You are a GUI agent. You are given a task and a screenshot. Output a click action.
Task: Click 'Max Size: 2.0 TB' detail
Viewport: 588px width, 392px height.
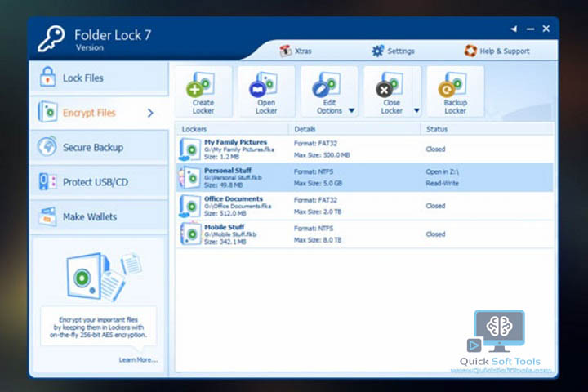tap(318, 212)
